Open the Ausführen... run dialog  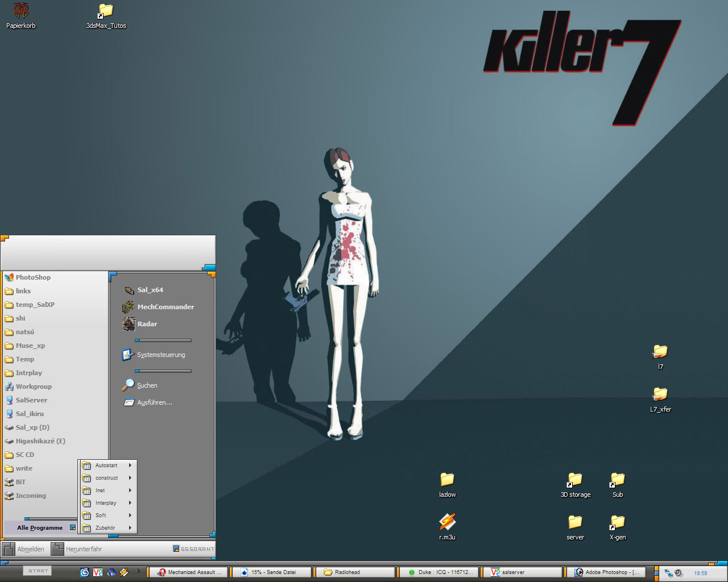pyautogui.click(x=148, y=402)
